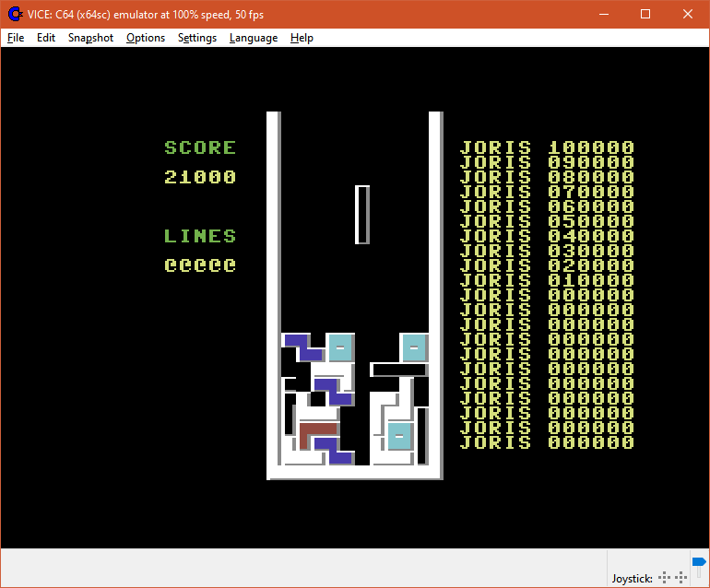Click the JORIS 070000 high score row
This screenshot has height=588, width=710.
(547, 192)
